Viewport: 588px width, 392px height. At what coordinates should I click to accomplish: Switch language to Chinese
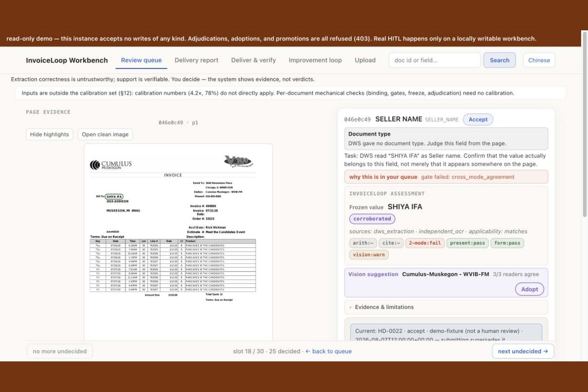(539, 60)
